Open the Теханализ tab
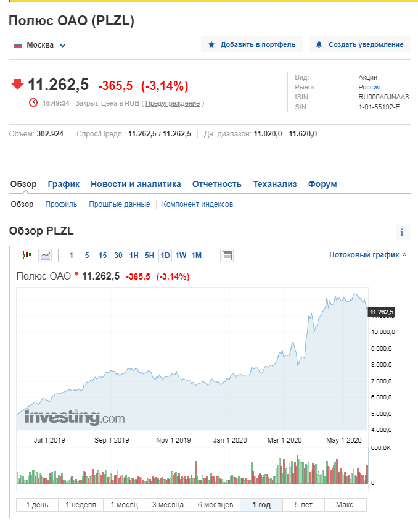 click(x=275, y=184)
